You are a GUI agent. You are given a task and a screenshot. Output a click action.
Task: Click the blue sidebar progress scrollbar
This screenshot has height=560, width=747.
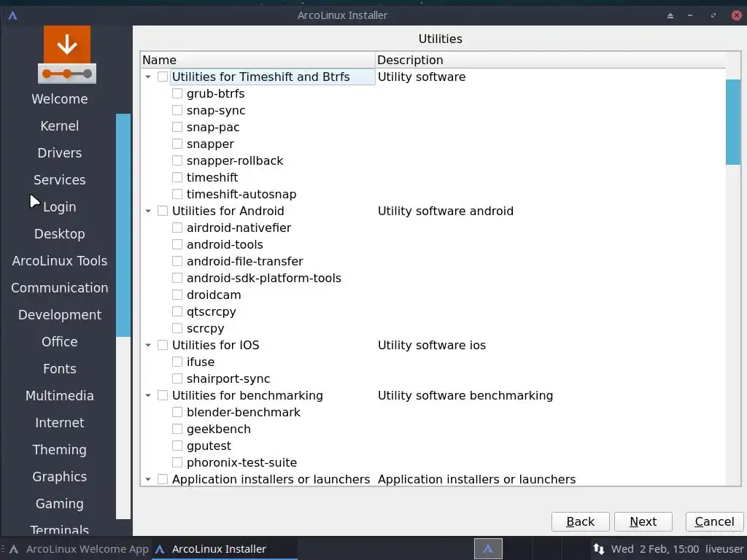(x=123, y=225)
